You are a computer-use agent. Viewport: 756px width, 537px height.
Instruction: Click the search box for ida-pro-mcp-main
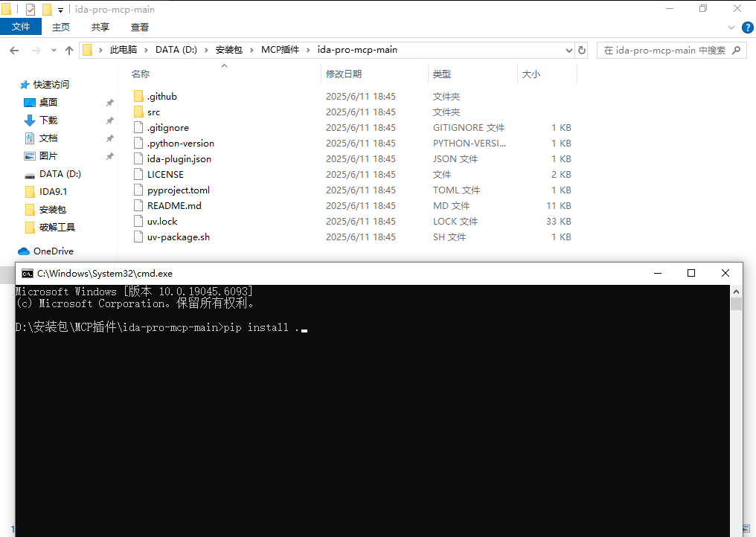(x=664, y=51)
